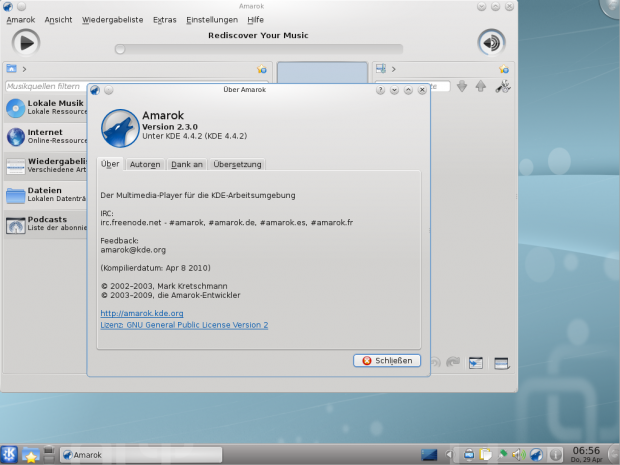
Task: Switch to the Übersetzung tab
Action: 237,164
